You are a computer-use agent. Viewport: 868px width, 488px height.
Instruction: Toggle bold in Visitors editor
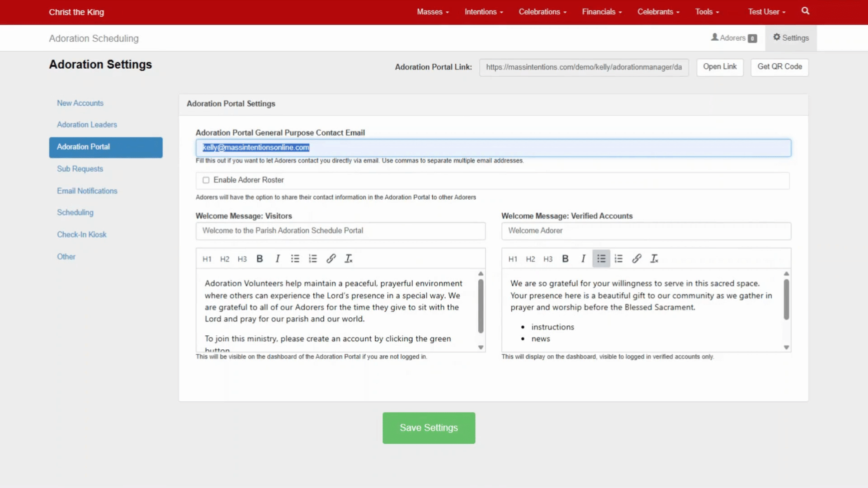coord(259,259)
